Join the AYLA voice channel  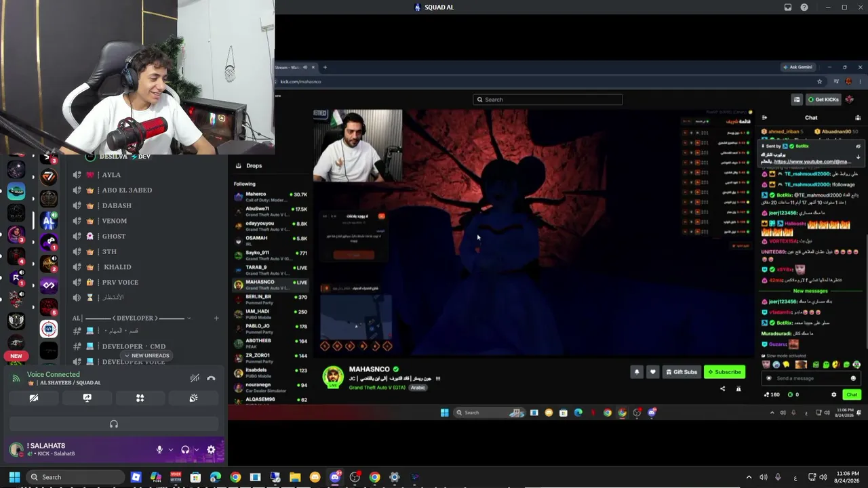coord(146,175)
